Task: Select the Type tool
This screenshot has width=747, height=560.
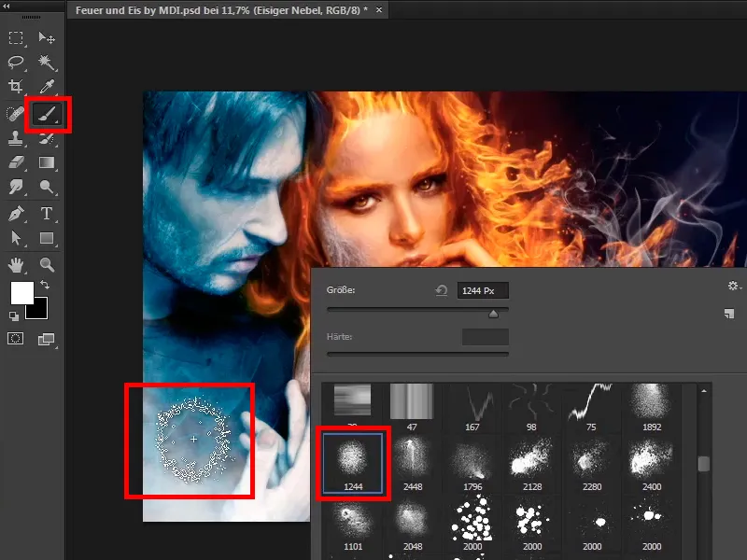Action: pyautogui.click(x=47, y=214)
